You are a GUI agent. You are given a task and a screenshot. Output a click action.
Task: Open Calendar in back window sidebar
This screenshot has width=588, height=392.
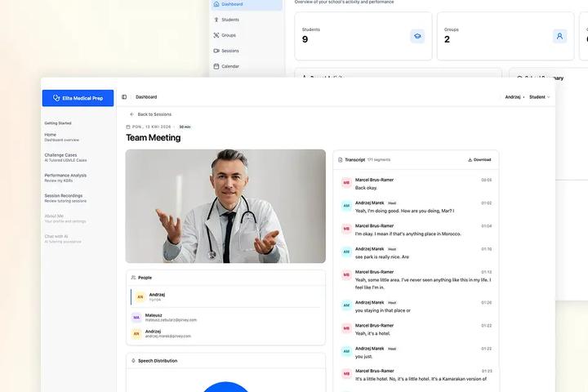[x=226, y=66]
